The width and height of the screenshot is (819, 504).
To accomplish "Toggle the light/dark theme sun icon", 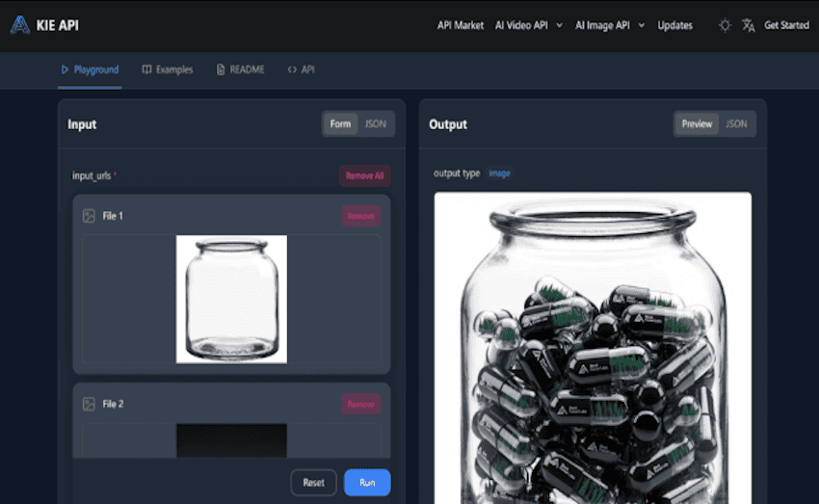I will tap(725, 25).
